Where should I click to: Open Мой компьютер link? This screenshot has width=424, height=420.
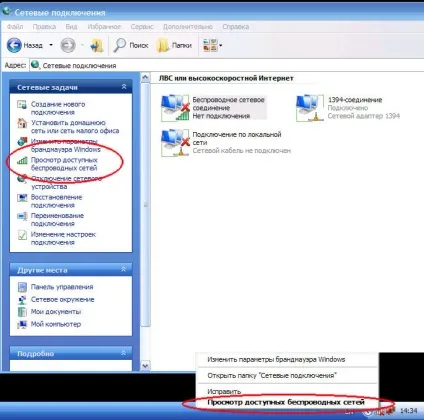tap(56, 324)
